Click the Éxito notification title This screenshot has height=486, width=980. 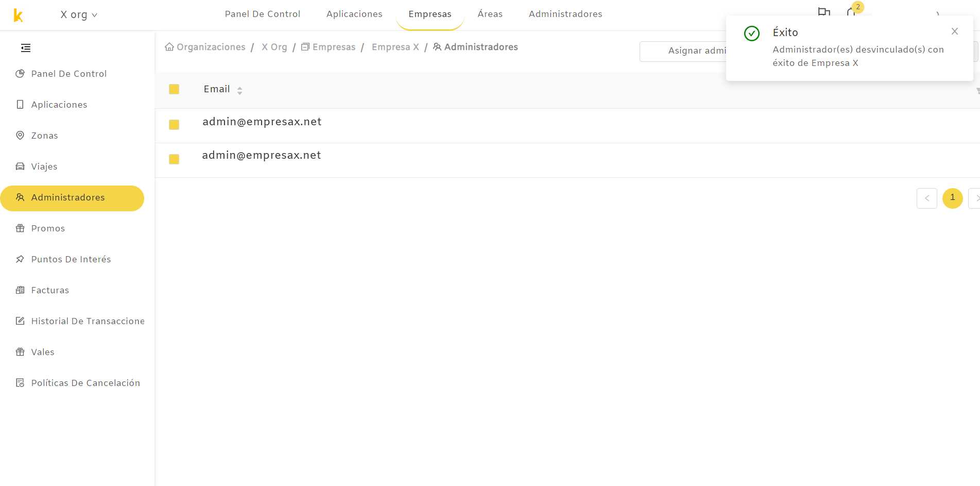[x=785, y=32]
